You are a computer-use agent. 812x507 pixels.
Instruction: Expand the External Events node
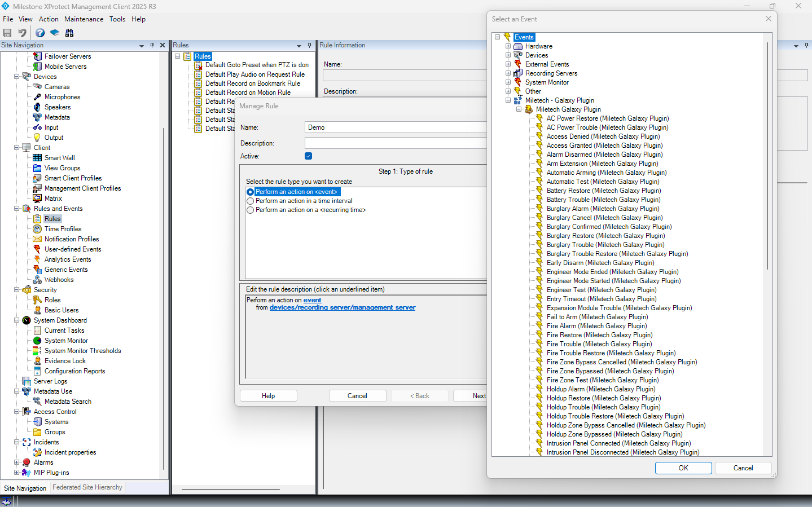(508, 64)
